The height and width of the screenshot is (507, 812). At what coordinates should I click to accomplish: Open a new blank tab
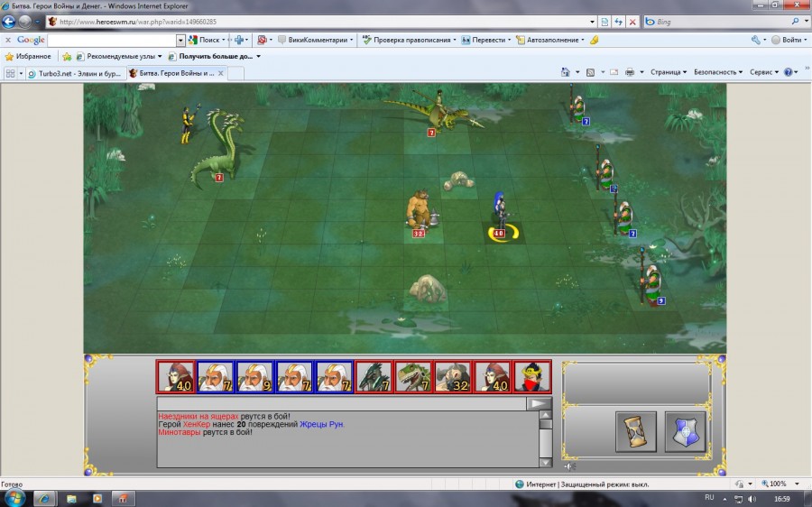235,74
